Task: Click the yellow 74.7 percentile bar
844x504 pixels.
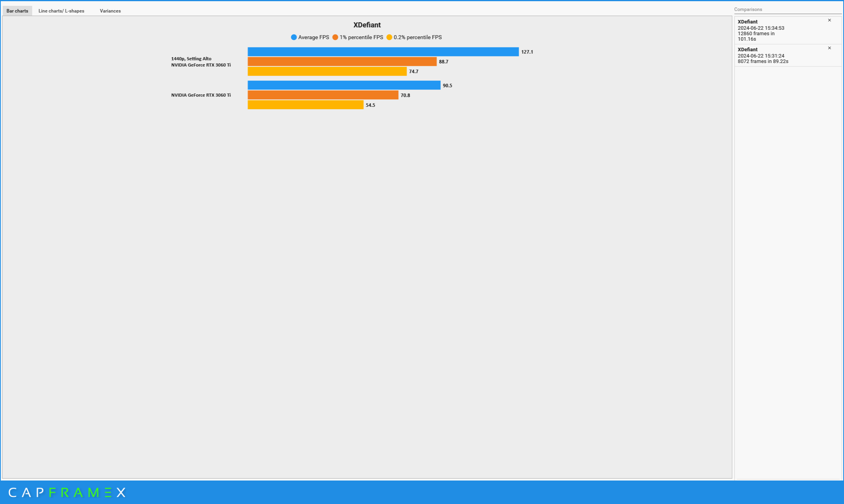Action: 327,71
